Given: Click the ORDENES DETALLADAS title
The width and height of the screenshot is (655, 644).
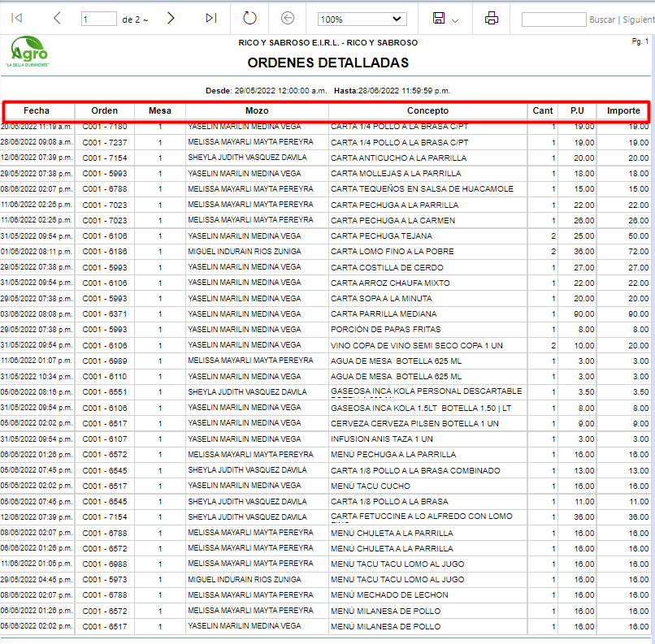Looking at the screenshot, I should pyautogui.click(x=328, y=63).
